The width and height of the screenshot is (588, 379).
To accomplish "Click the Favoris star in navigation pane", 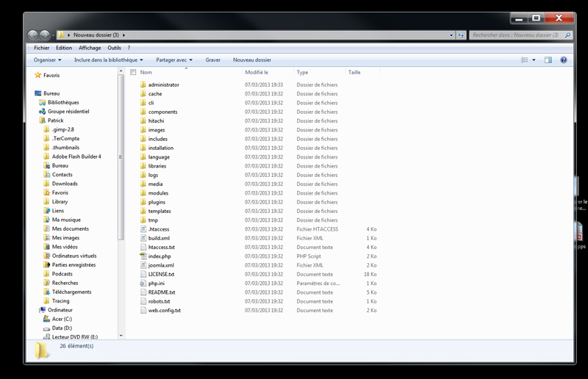I will tap(38, 75).
